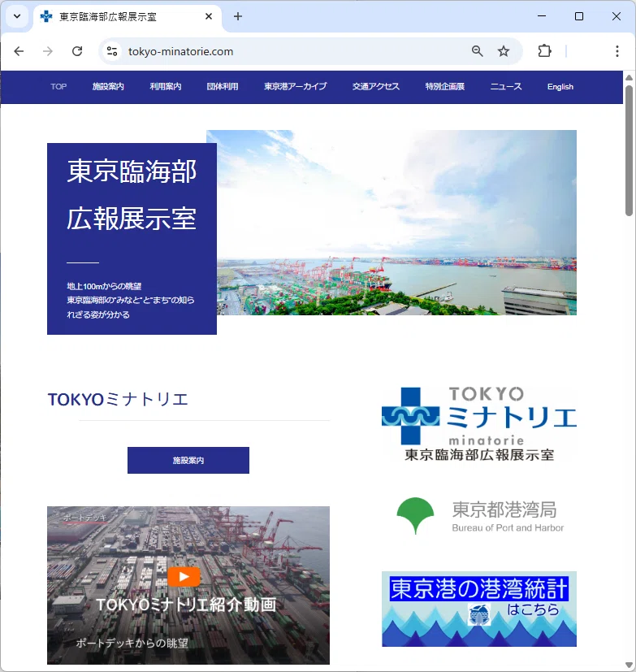Click the port panorama hero image
636x672 pixels.
(396, 223)
